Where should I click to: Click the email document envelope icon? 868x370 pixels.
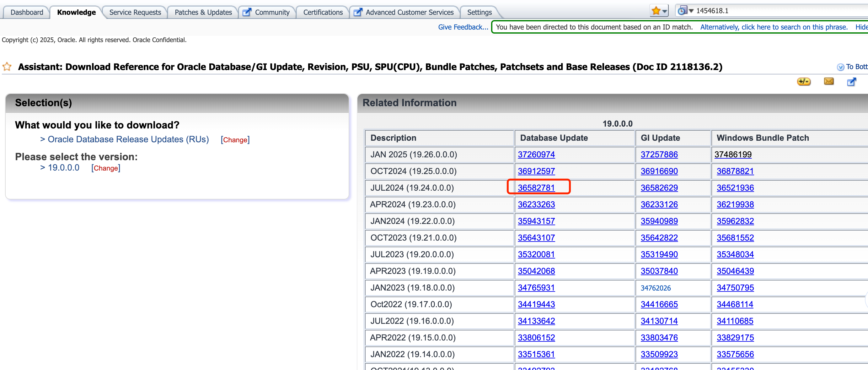point(828,81)
